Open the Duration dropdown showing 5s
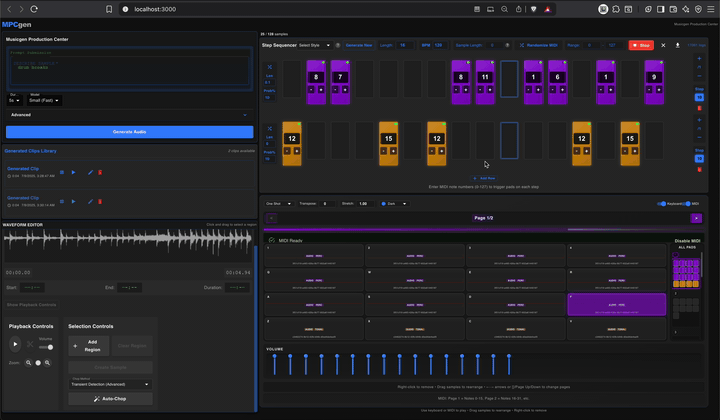This screenshot has width=720, height=420. pyautogui.click(x=14, y=100)
